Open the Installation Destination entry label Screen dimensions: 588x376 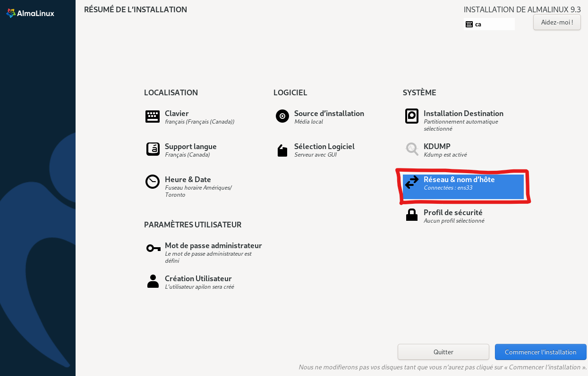[x=463, y=114]
